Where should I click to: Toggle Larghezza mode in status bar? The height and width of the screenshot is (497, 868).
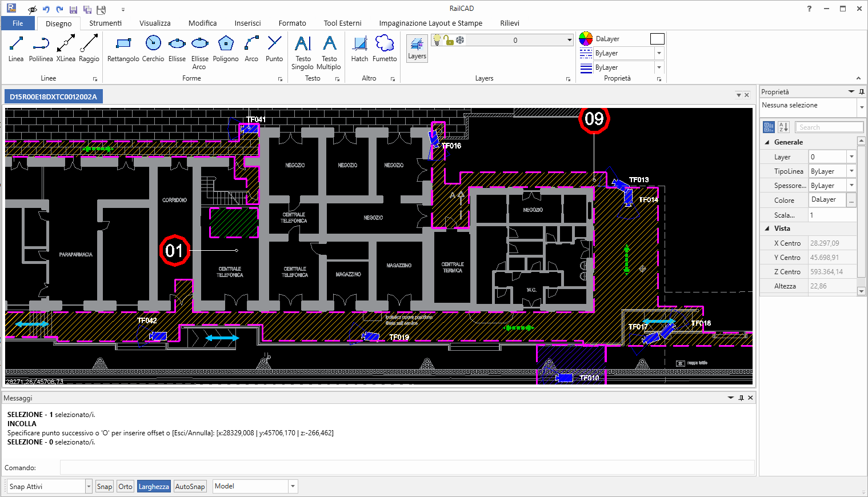[154, 487]
